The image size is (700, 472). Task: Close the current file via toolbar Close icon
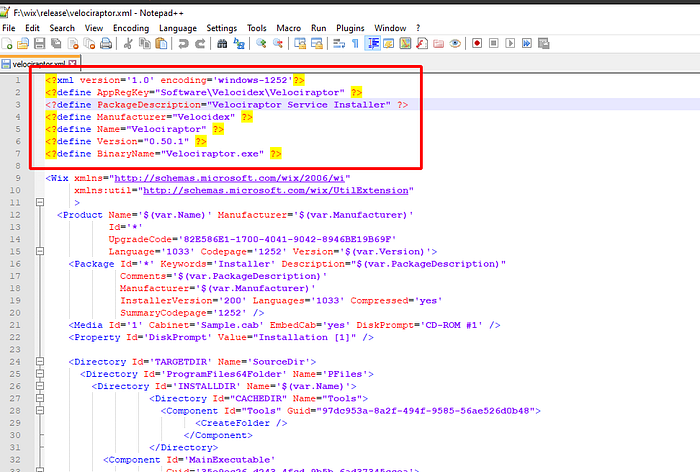[73, 44]
